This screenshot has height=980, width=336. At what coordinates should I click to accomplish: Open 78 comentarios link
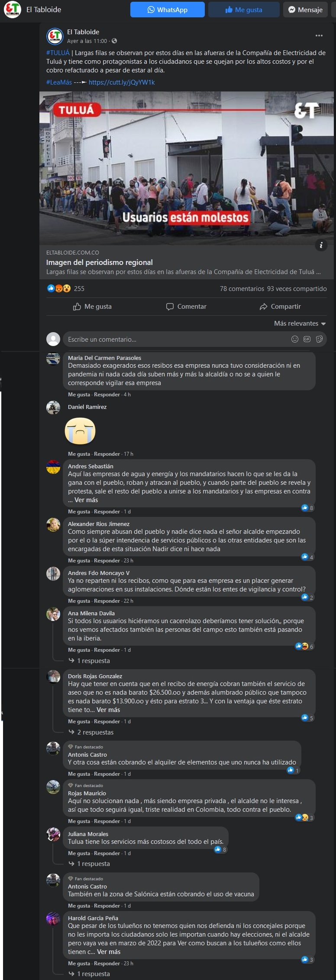pyautogui.click(x=242, y=289)
